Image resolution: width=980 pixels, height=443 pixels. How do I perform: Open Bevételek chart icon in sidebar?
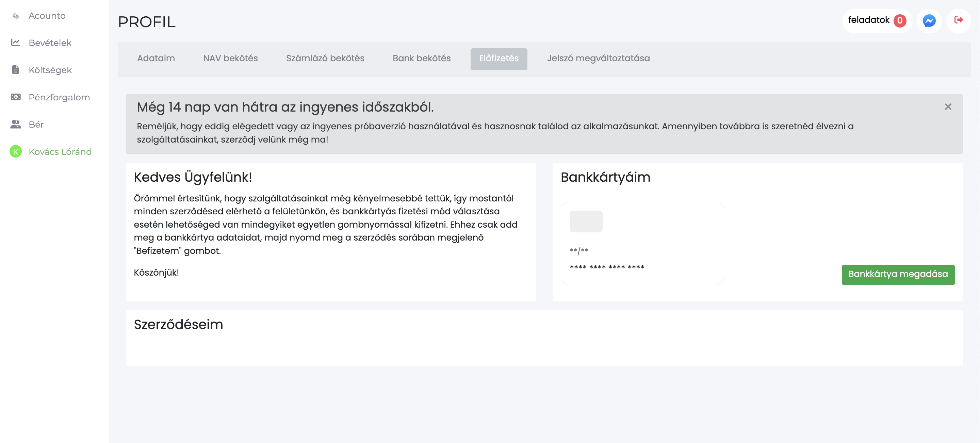coord(15,43)
